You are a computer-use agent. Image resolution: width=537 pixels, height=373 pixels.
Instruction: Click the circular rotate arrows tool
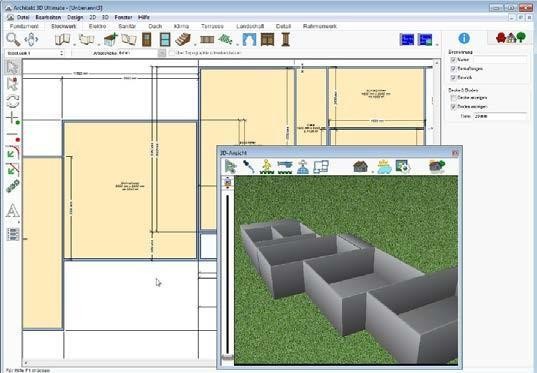pyautogui.click(x=13, y=101)
